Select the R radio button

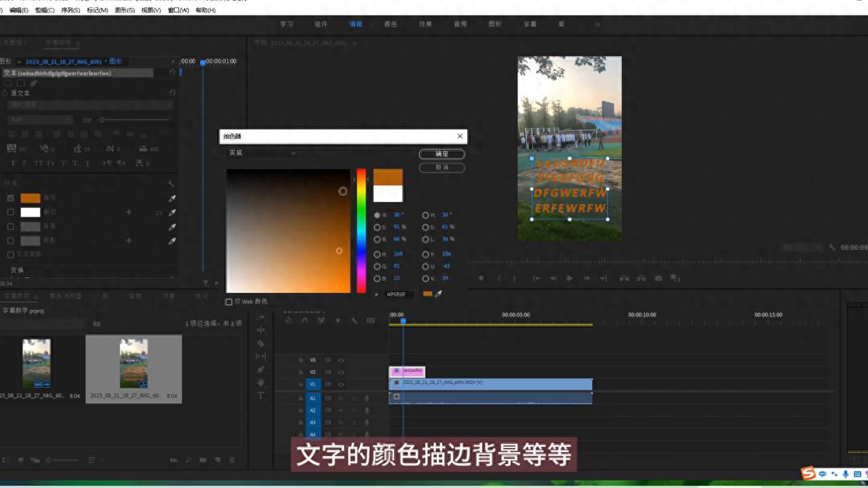click(x=377, y=254)
